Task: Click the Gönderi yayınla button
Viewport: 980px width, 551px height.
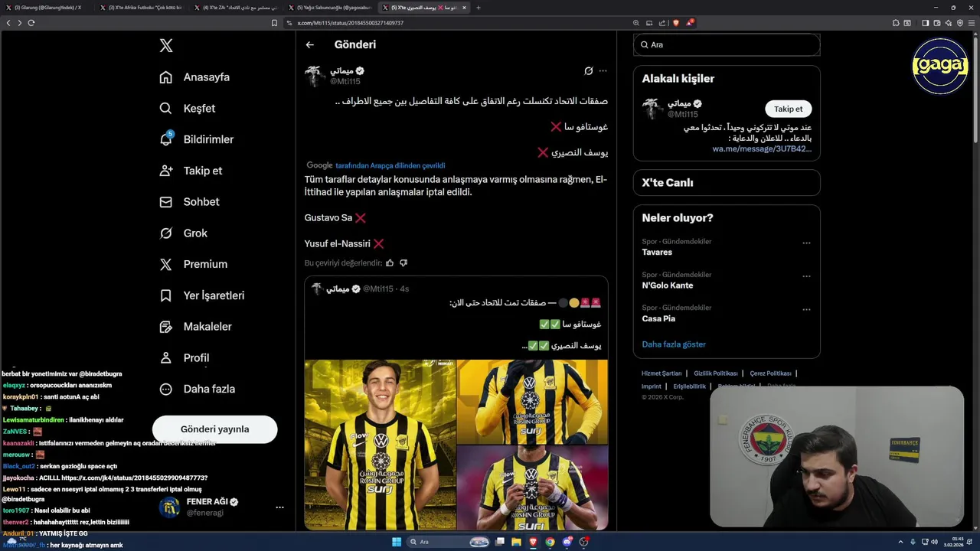Action: 214,429
